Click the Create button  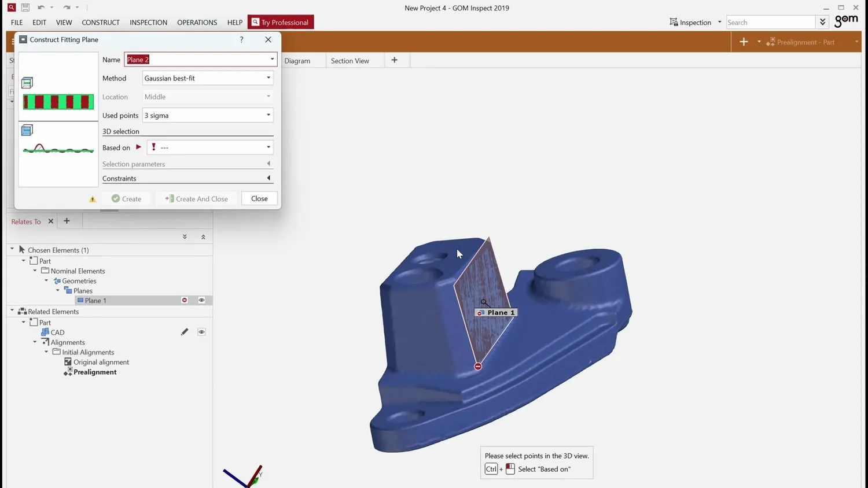(127, 198)
